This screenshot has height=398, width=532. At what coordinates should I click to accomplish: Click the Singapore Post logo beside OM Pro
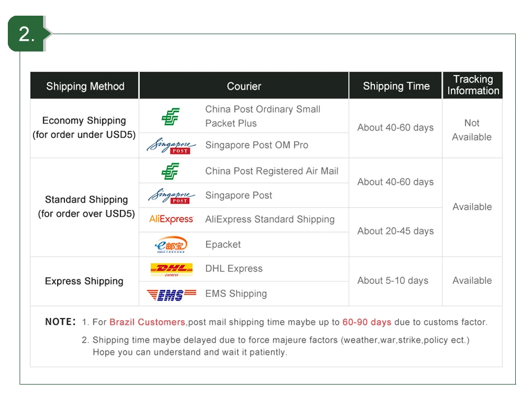pyautogui.click(x=171, y=146)
